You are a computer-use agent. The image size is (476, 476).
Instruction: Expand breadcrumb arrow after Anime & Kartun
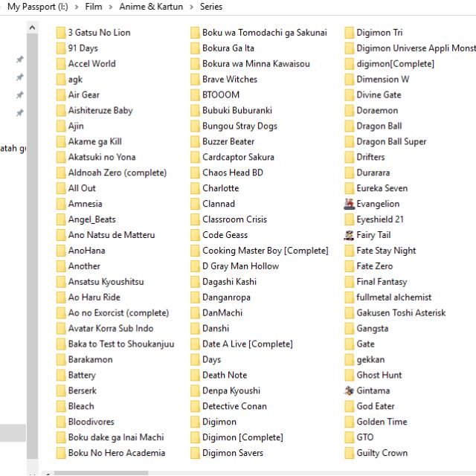pyautogui.click(x=192, y=7)
